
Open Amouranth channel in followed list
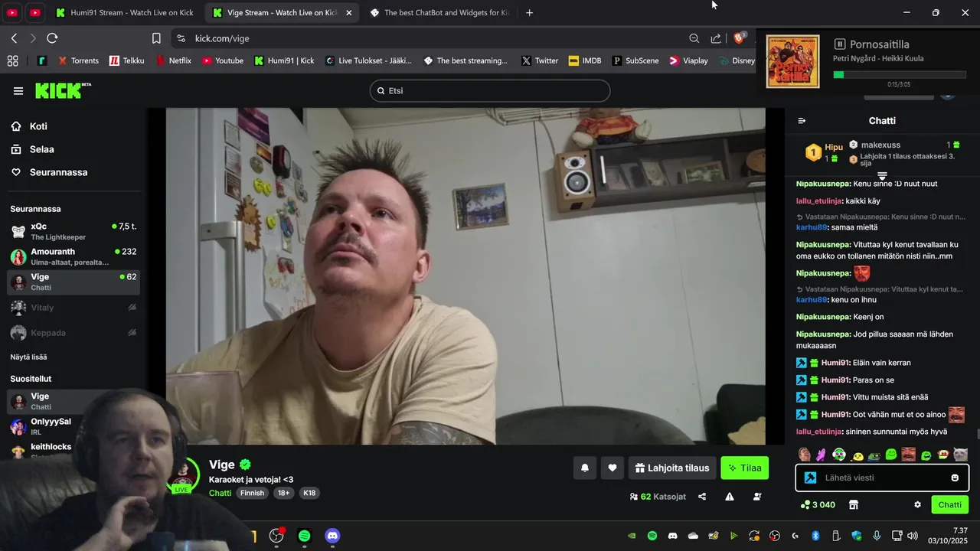coord(73,256)
